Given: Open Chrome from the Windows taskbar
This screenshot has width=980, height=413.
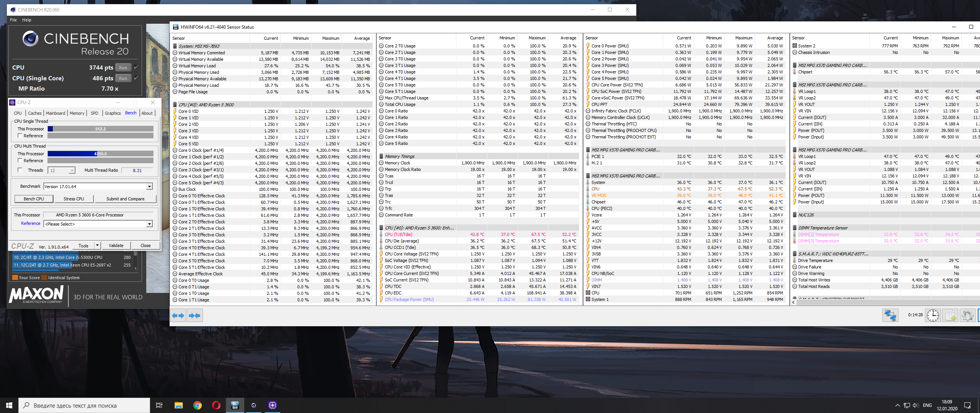Looking at the screenshot, I should pyautogui.click(x=198, y=405).
